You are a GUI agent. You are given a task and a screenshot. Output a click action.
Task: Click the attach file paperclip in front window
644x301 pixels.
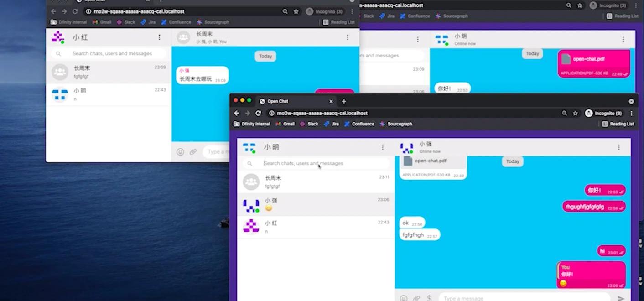[416, 298]
